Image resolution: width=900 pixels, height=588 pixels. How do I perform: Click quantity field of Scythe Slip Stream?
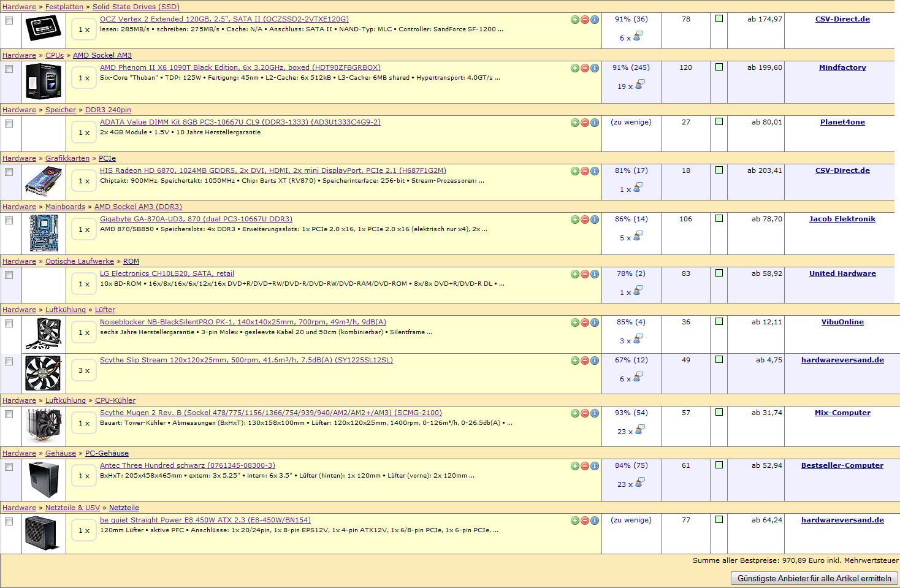(84, 370)
